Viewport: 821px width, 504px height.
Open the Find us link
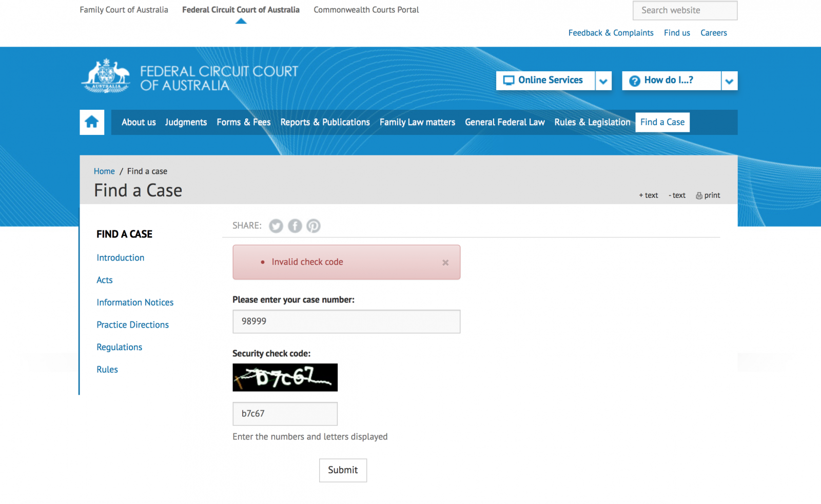pyautogui.click(x=677, y=33)
